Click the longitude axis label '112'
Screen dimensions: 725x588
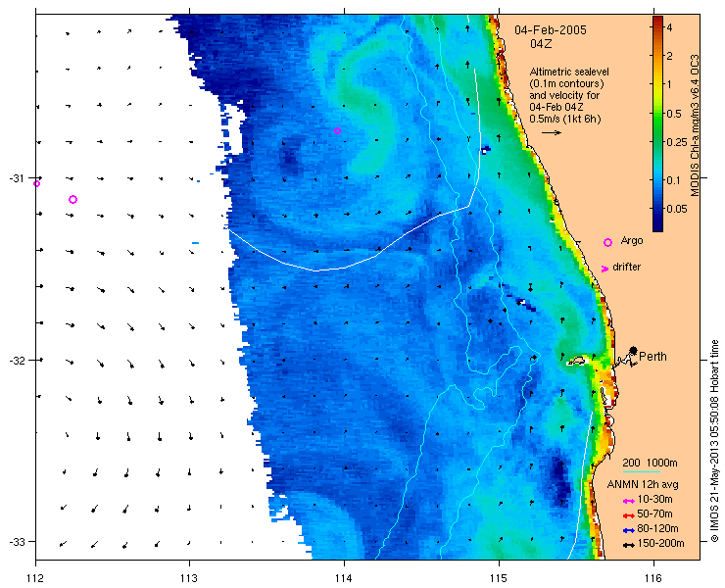pyautogui.click(x=35, y=578)
